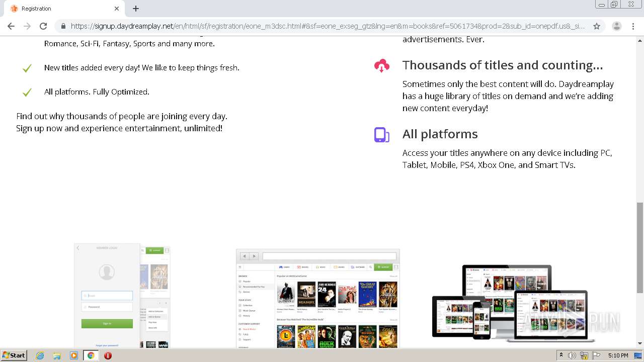
Task: Click the green checkmark beside New titles
Action: pos(27,68)
